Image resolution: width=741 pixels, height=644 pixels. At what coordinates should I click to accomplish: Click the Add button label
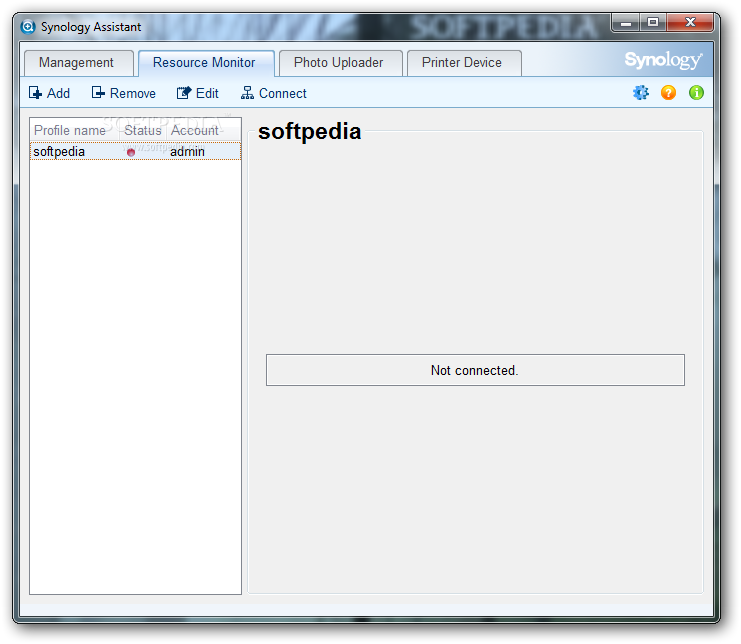pos(58,93)
